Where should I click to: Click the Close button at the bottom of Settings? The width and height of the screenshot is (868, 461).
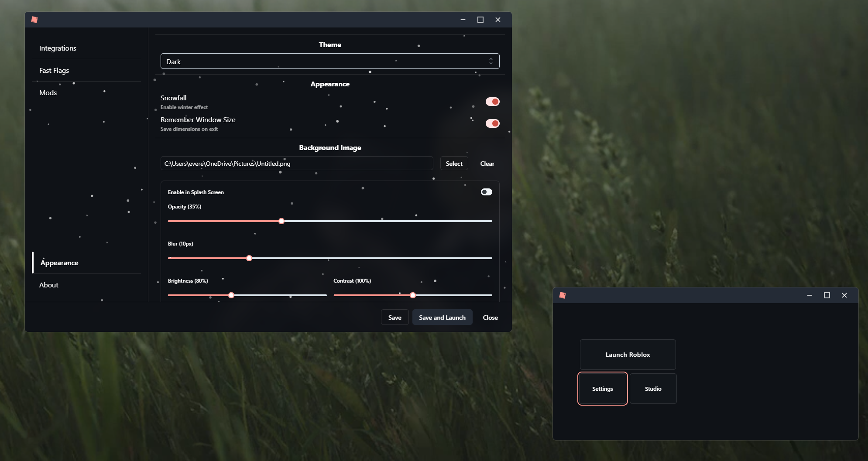(491, 318)
